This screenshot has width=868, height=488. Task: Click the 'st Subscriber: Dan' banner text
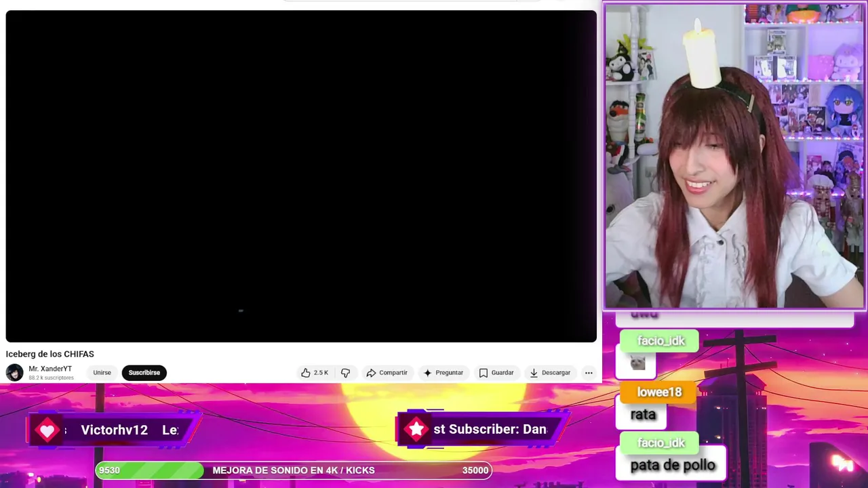(x=490, y=429)
